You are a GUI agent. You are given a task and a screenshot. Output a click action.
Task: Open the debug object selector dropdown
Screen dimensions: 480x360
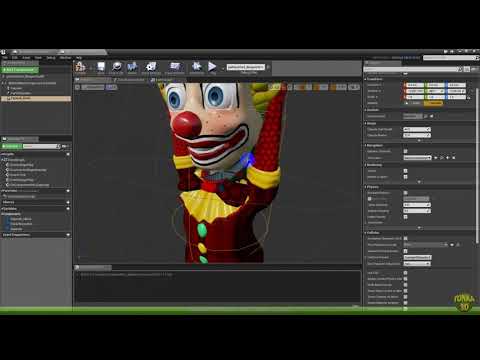tap(246, 67)
